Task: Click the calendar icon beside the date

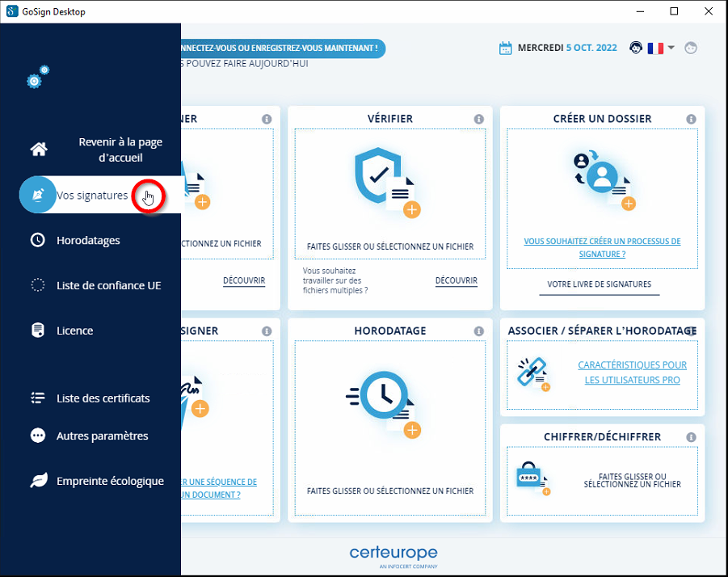Action: tap(505, 48)
